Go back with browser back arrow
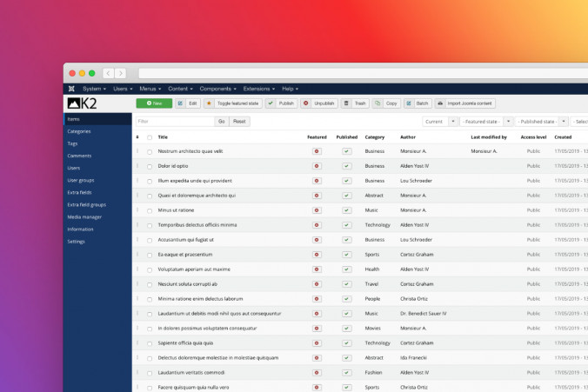This screenshot has width=588, height=392. (108, 74)
